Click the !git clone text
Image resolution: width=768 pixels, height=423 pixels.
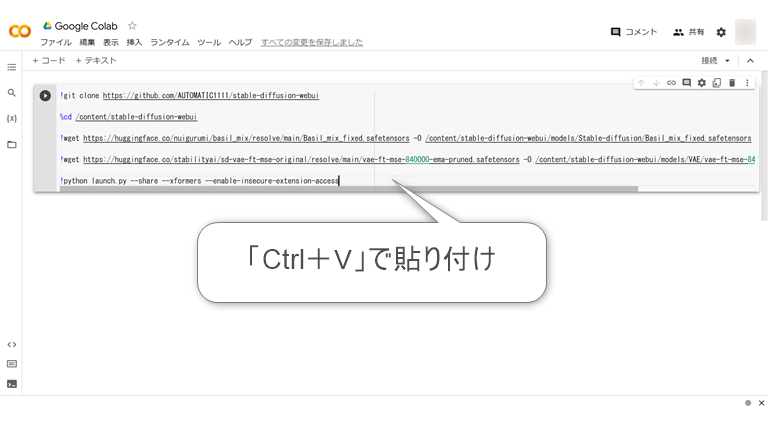[79, 95]
